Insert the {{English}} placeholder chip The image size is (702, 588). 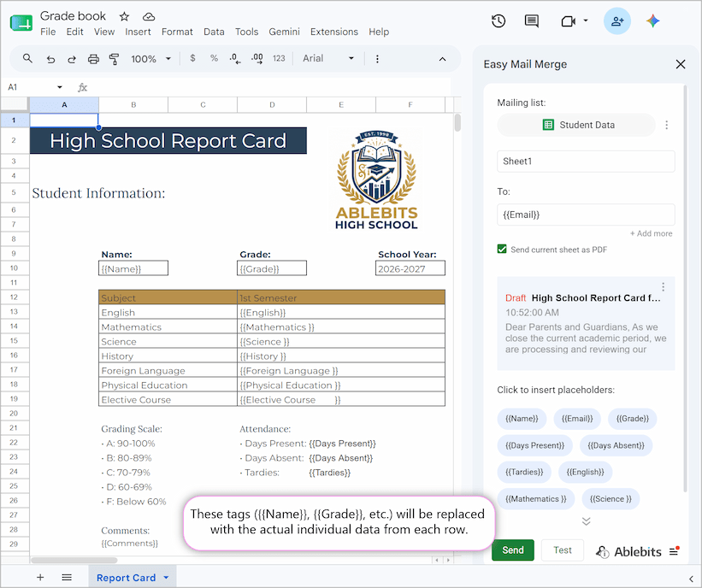585,472
